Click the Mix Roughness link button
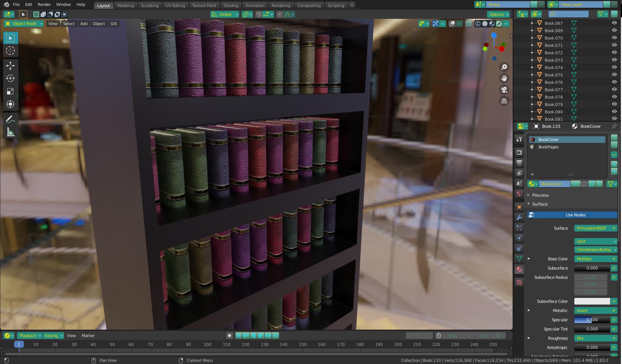 (596, 338)
